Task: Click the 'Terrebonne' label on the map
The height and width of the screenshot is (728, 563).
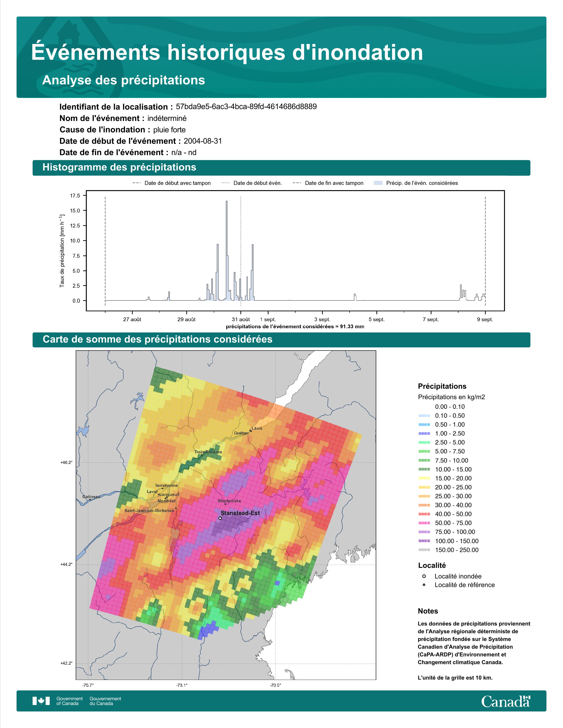Action: click(x=166, y=486)
